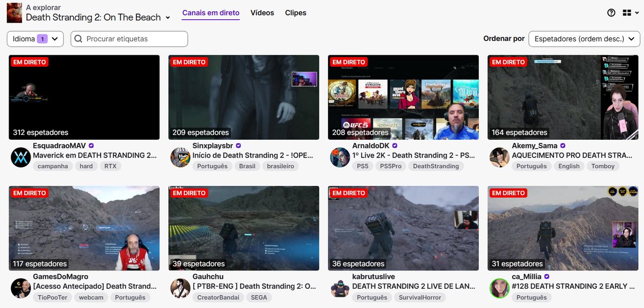The height and width of the screenshot is (308, 644).
Task: Open stream title '1º Live 2K - Death Stranding 2'
Action: coord(414,155)
